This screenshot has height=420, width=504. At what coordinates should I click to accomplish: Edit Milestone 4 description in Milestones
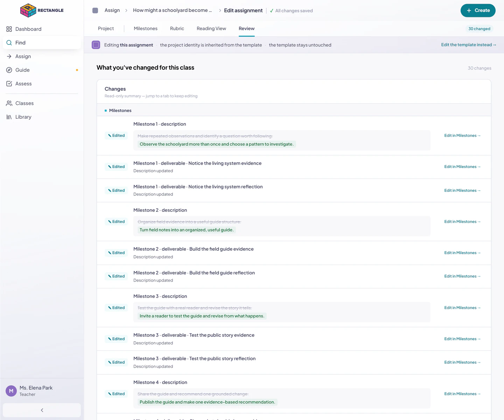pyautogui.click(x=462, y=394)
